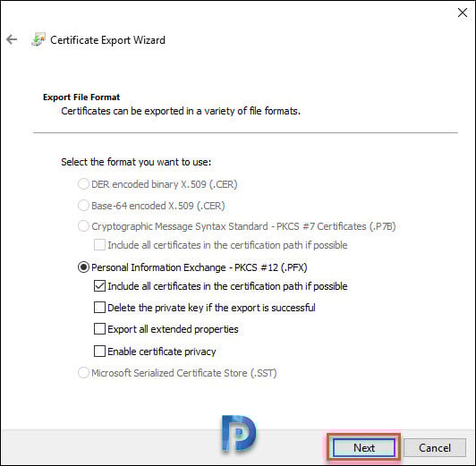Click the blue P logo watermark

point(239,434)
